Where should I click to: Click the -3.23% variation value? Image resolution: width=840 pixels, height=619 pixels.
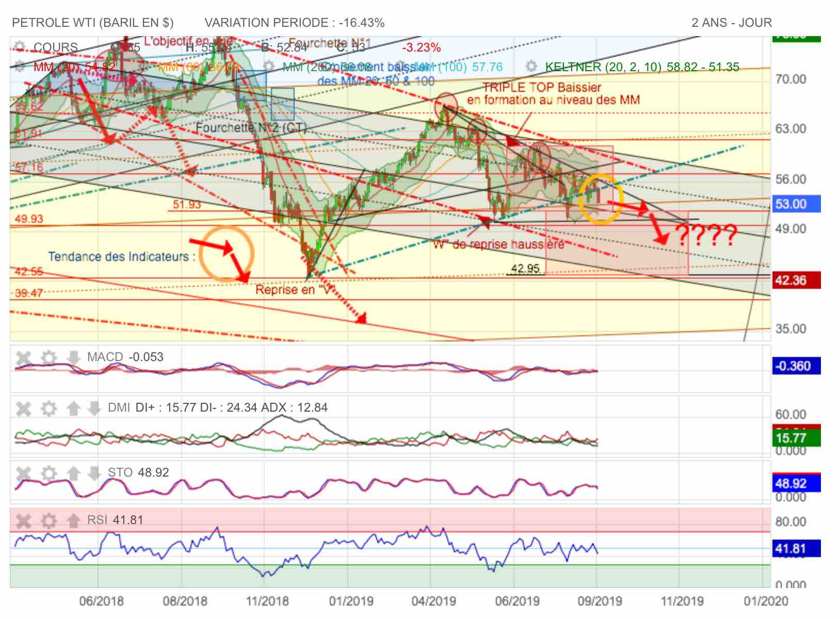click(422, 48)
